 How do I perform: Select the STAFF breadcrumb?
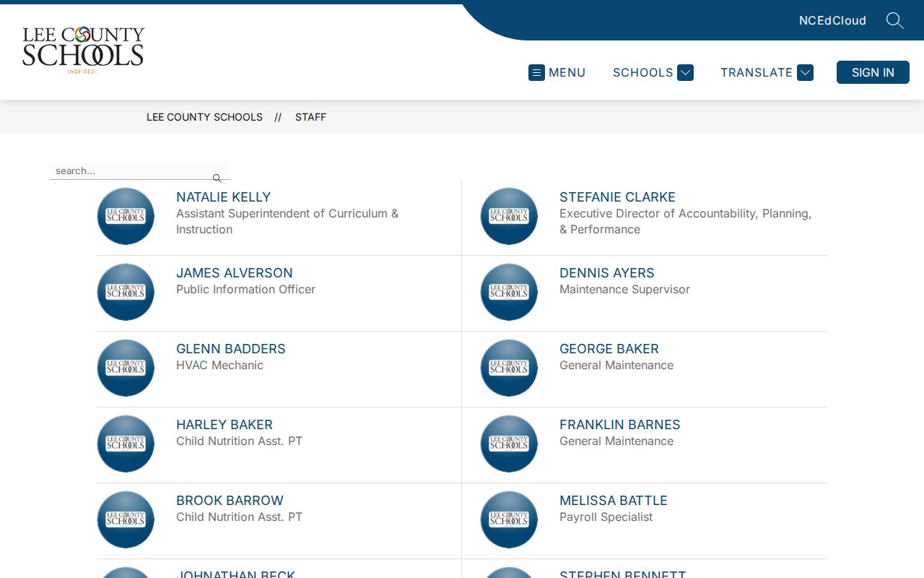[x=310, y=117]
